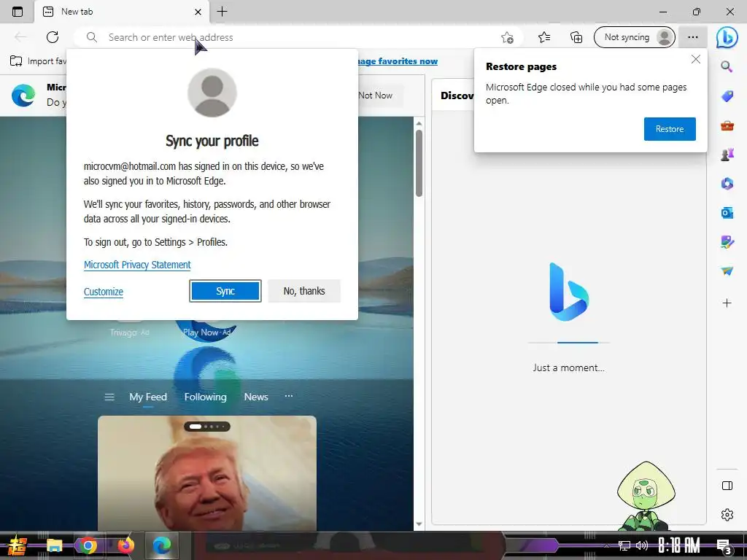The image size is (747, 560).
Task: Open Settings and more ellipsis menu
Action: coord(693,37)
